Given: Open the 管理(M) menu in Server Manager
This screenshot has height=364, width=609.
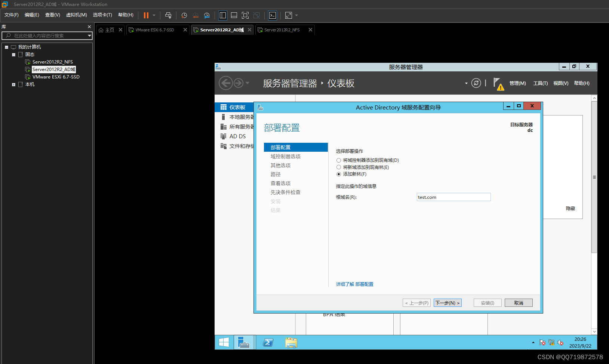Looking at the screenshot, I should [517, 83].
